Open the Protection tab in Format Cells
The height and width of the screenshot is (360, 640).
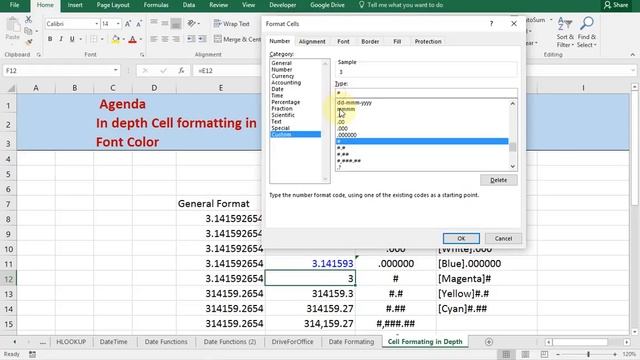point(428,41)
